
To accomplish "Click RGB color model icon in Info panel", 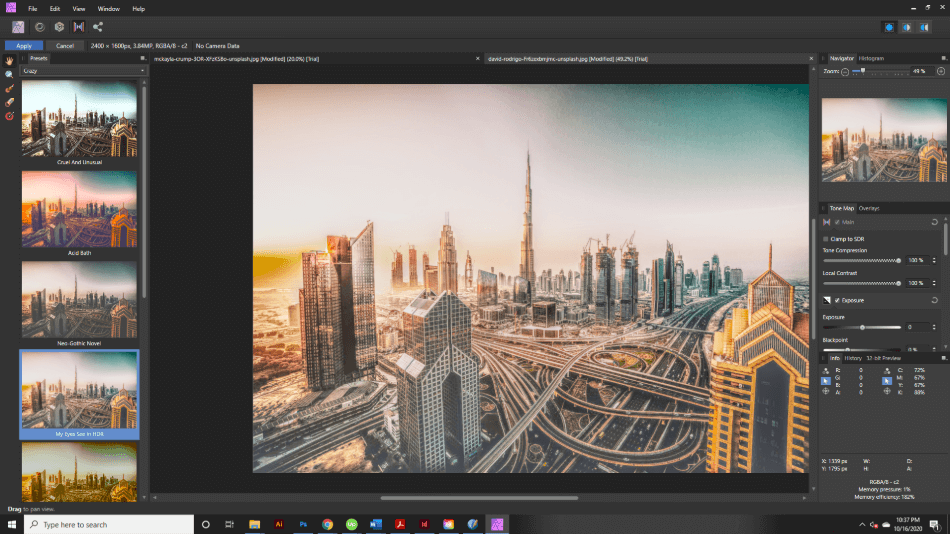I will click(x=826, y=370).
